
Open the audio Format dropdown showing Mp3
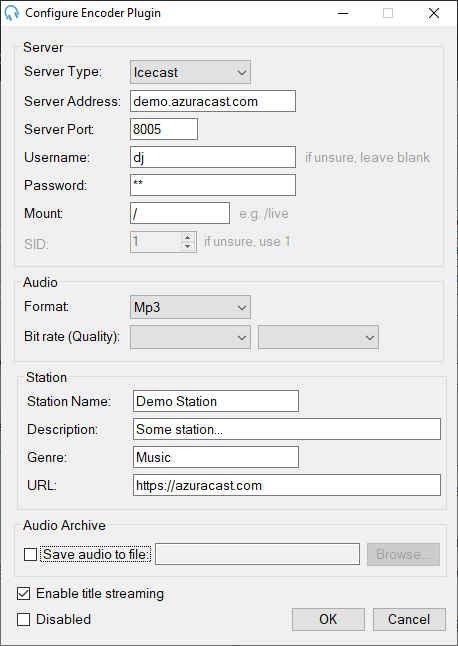[x=190, y=307]
